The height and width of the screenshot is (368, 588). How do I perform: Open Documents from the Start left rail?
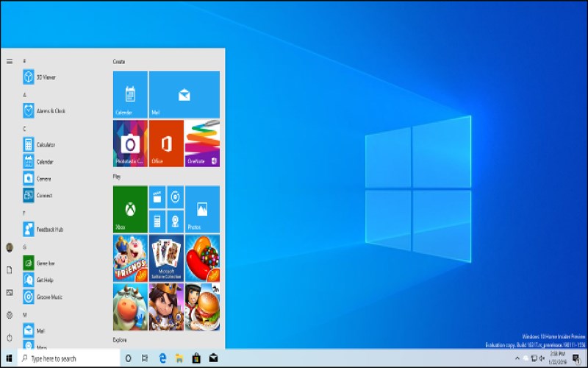coord(10,270)
